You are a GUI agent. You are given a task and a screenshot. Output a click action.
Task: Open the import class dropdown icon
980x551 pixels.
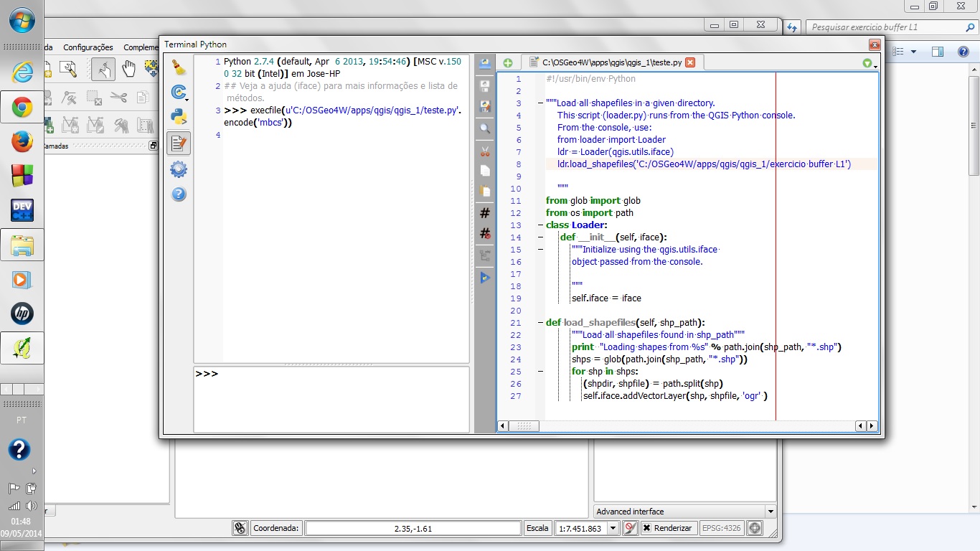pyautogui.click(x=179, y=92)
